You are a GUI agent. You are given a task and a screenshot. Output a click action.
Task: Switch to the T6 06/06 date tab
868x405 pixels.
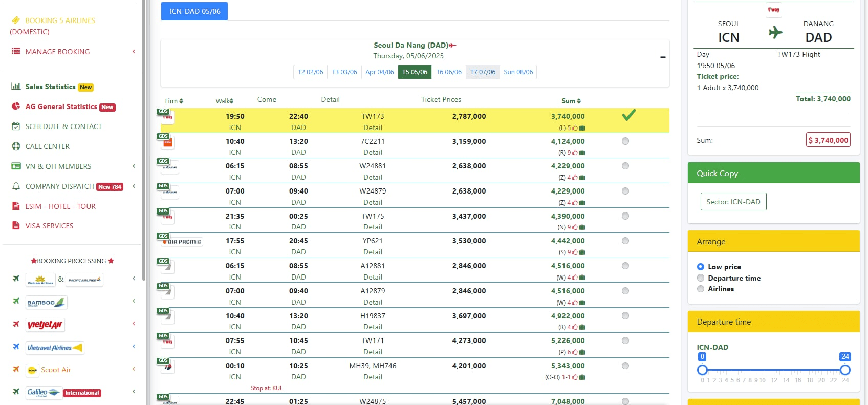pyautogui.click(x=449, y=72)
